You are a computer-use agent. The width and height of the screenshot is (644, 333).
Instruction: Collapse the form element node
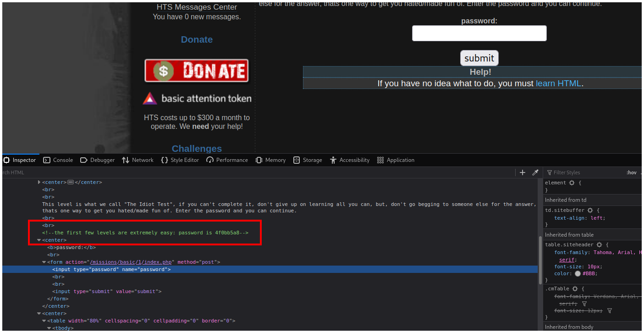coord(44,262)
